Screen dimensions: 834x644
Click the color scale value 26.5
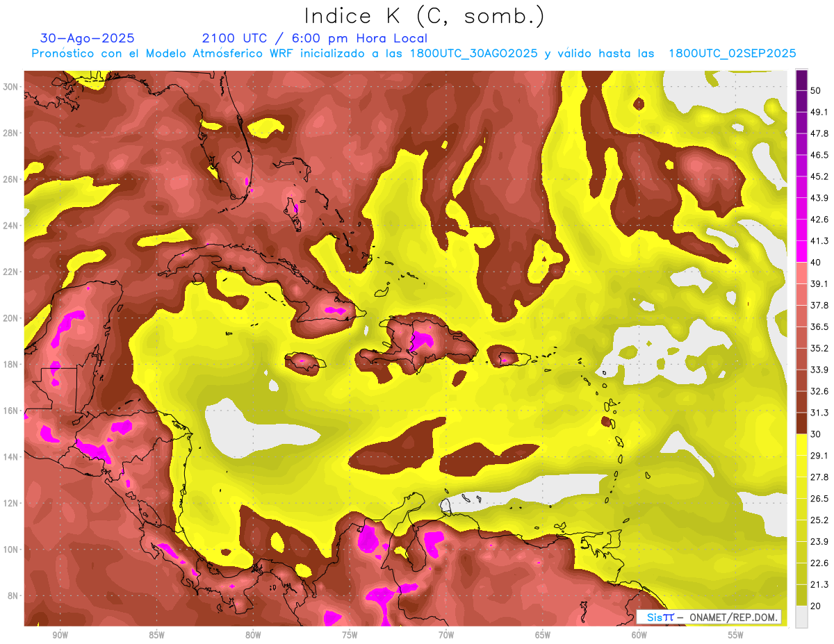click(819, 498)
